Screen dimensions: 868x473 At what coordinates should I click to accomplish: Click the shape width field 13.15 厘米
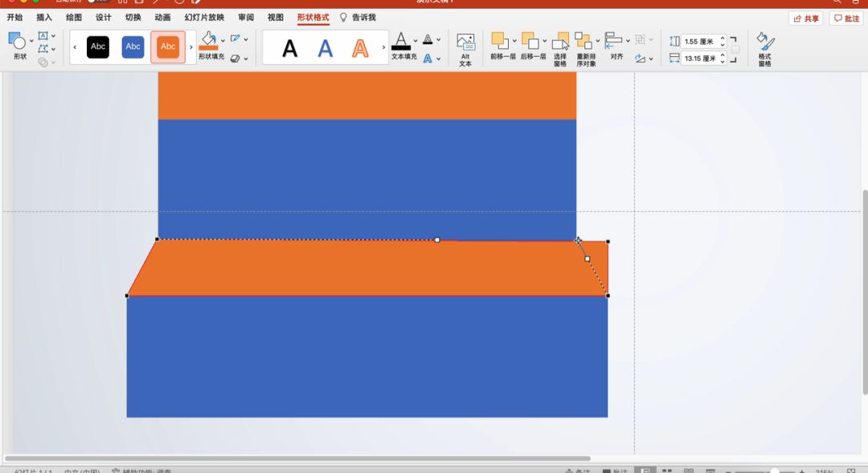click(x=700, y=58)
